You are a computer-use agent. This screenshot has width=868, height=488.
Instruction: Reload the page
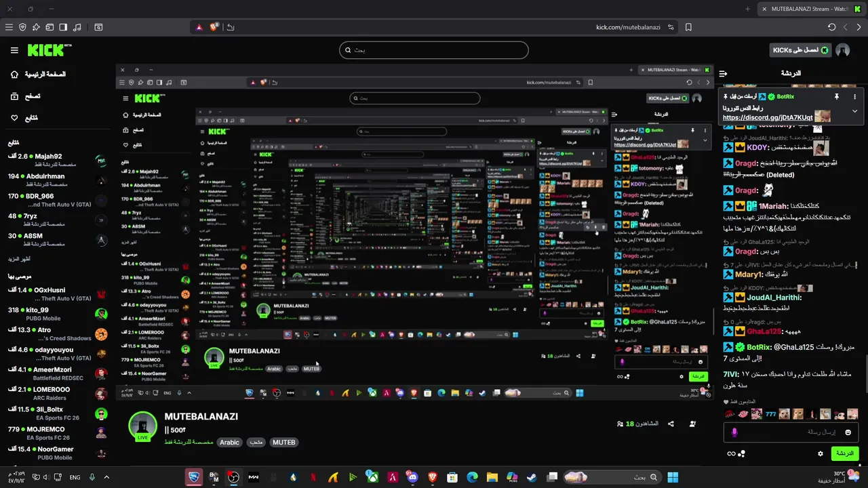[831, 27]
